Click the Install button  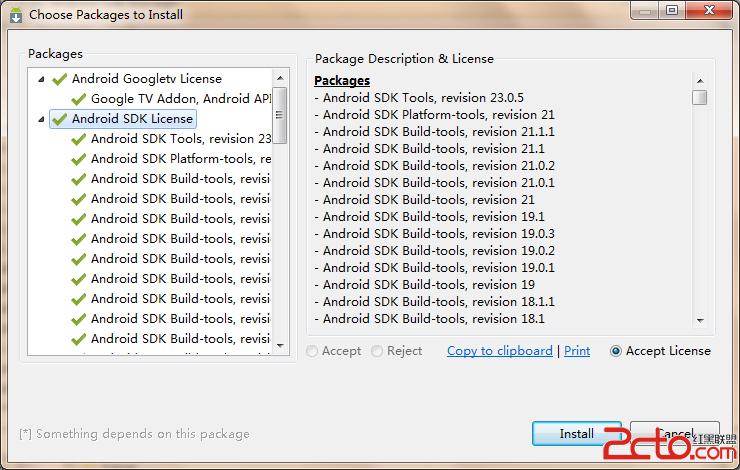coord(577,434)
